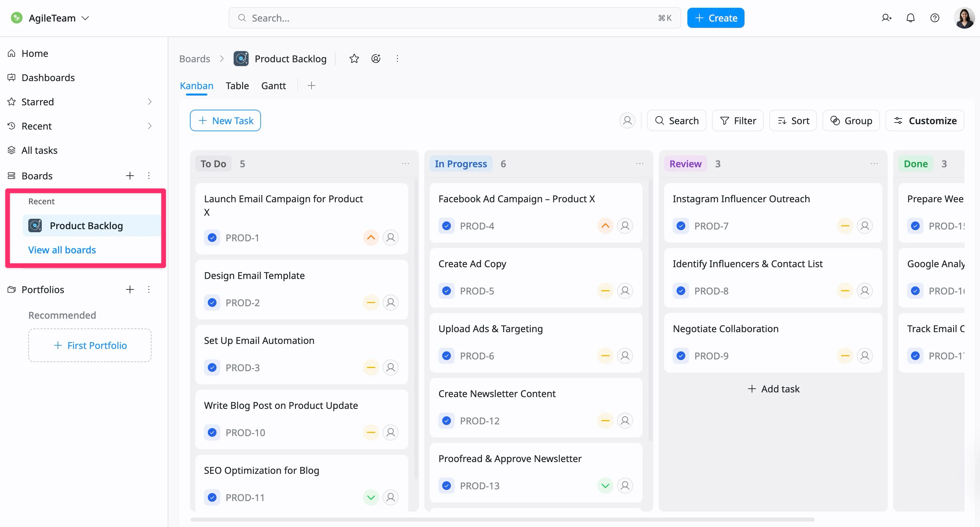Open the Group options dropdown
Screen dimensions: 980x527
pyautogui.click(x=851, y=120)
